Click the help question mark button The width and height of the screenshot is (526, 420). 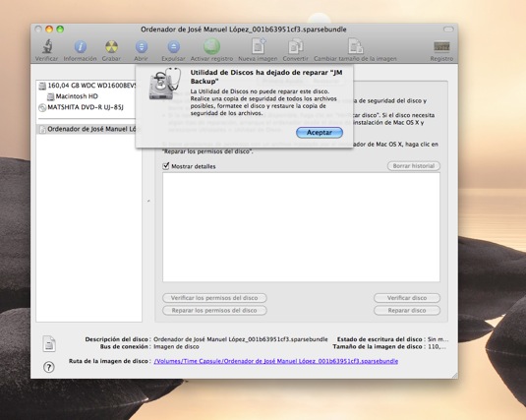click(49, 367)
